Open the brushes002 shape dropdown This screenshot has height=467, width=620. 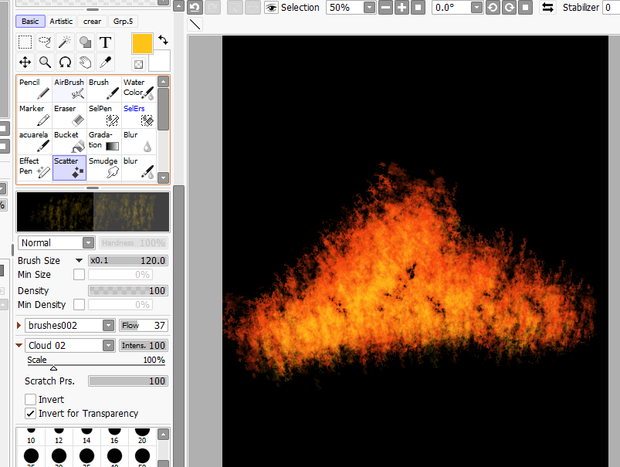pos(70,325)
